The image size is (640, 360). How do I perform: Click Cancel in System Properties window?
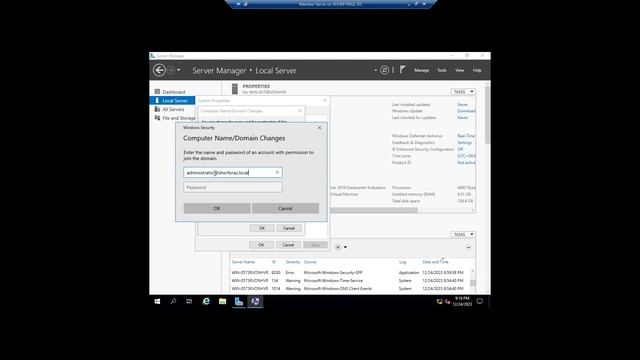tap(288, 245)
